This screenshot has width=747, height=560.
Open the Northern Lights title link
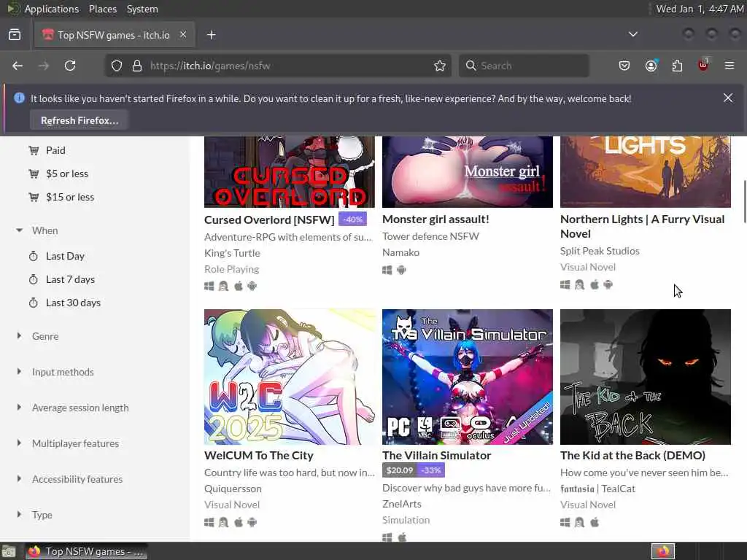click(642, 226)
